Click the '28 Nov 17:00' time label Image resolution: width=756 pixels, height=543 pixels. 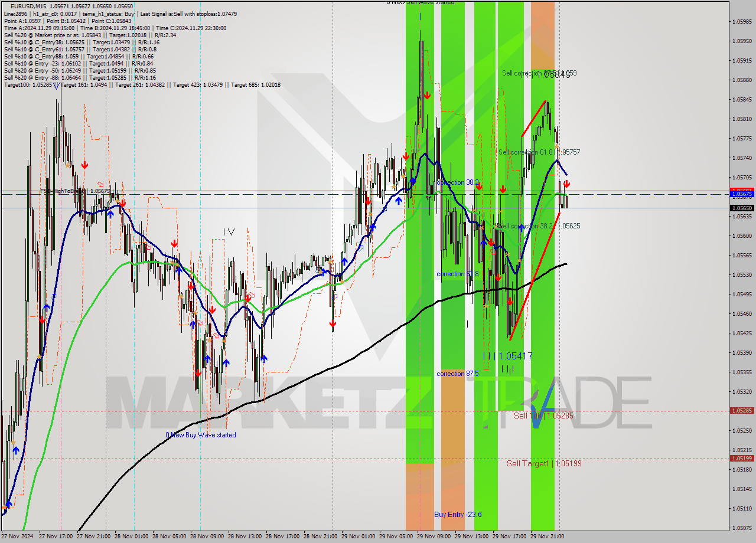point(282,537)
